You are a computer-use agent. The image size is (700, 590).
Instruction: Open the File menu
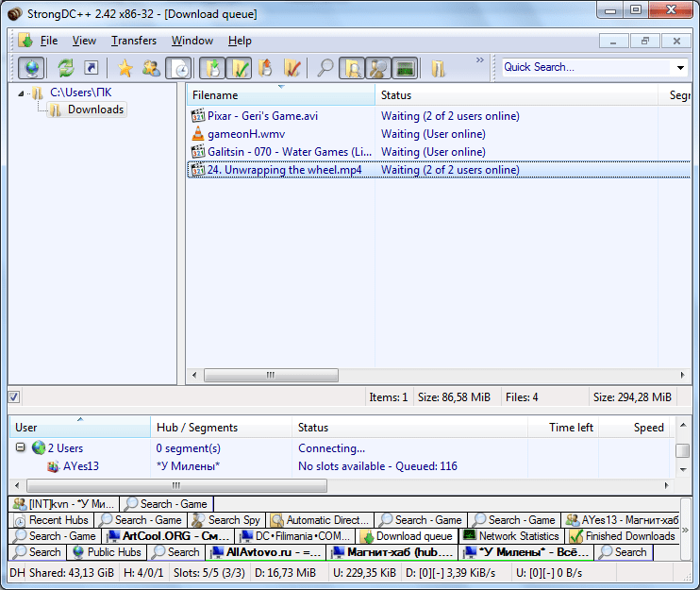point(49,41)
